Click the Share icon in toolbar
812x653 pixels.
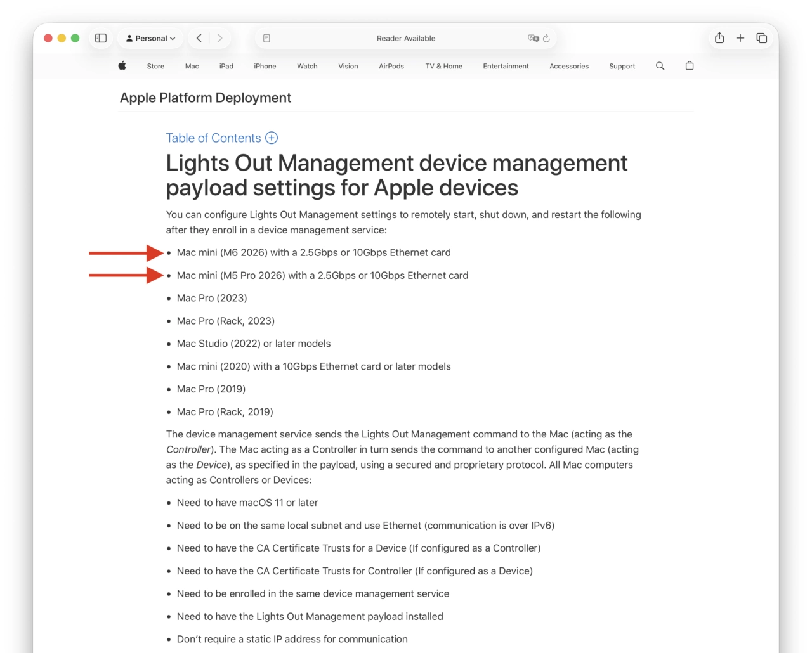coord(719,38)
